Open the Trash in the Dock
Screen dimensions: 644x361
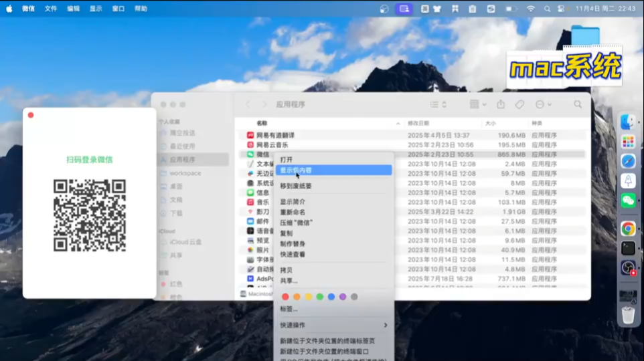(628, 316)
